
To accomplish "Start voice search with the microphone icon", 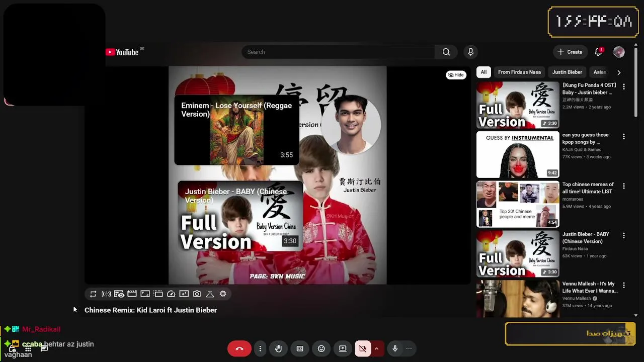I will 471,52.
